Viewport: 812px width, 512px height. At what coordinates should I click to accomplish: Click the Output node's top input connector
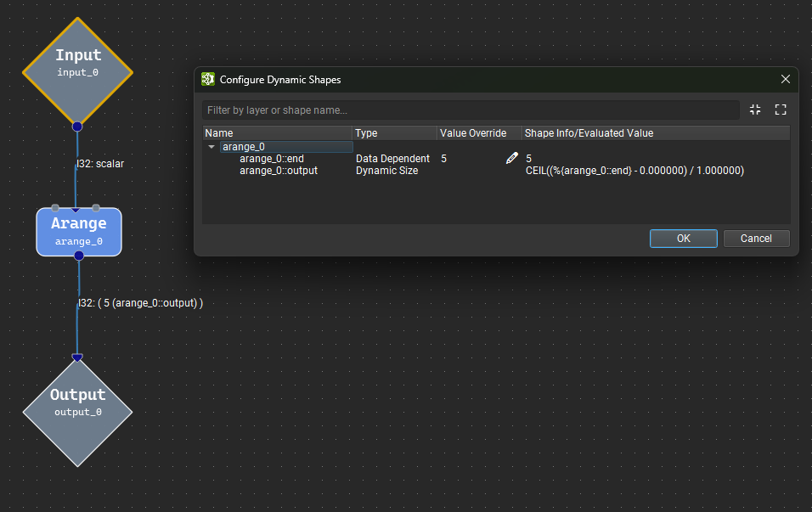click(77, 357)
